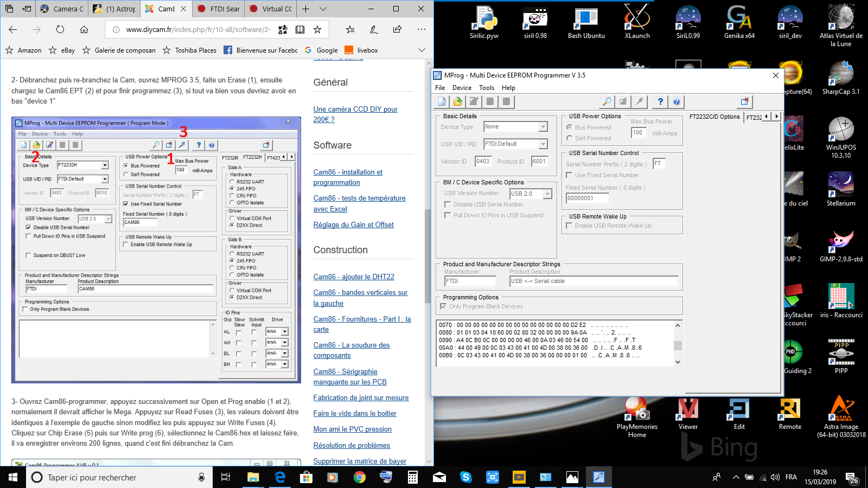Open the Réglage du Gain et Offset link
Viewport: 868px width, 488px height.
(x=354, y=224)
